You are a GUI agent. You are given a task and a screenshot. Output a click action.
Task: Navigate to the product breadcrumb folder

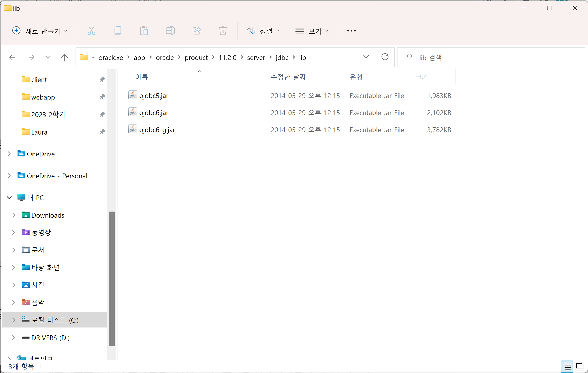click(x=196, y=58)
